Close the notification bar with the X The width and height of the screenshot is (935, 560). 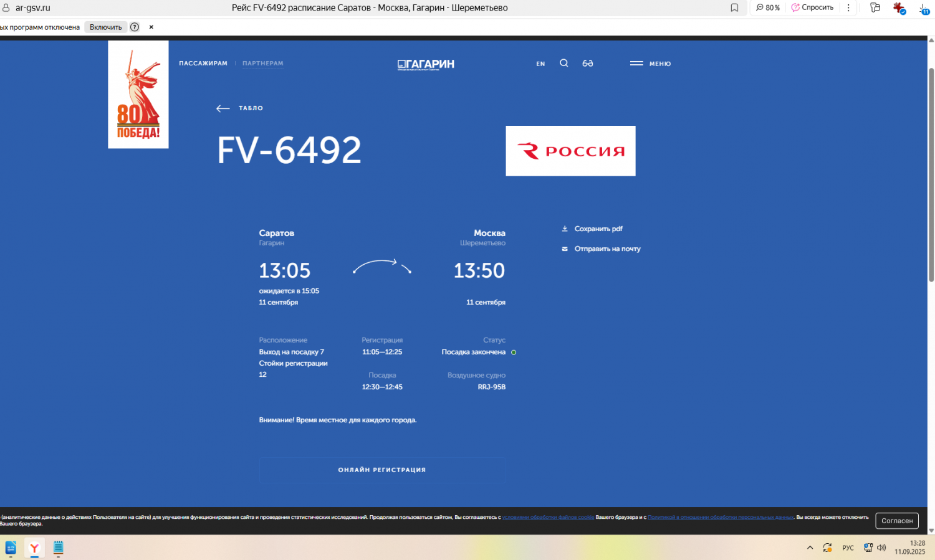click(151, 27)
